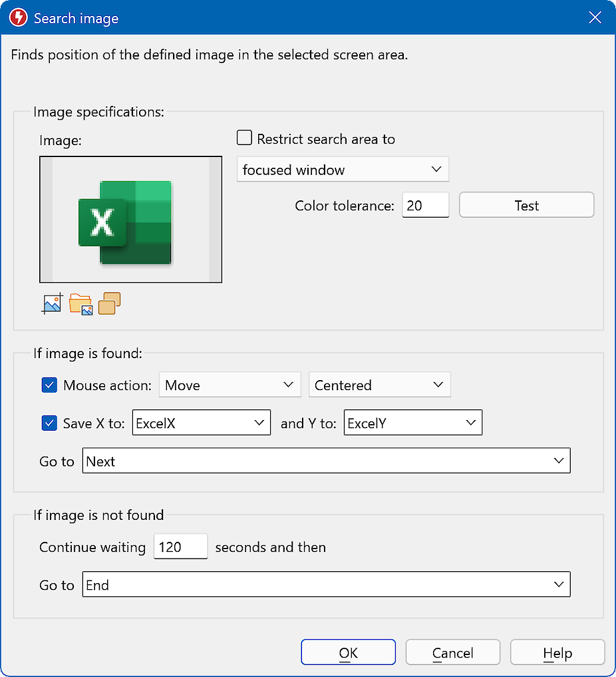This screenshot has width=616, height=677.
Task: Close the Search image dialog
Action: click(595, 18)
